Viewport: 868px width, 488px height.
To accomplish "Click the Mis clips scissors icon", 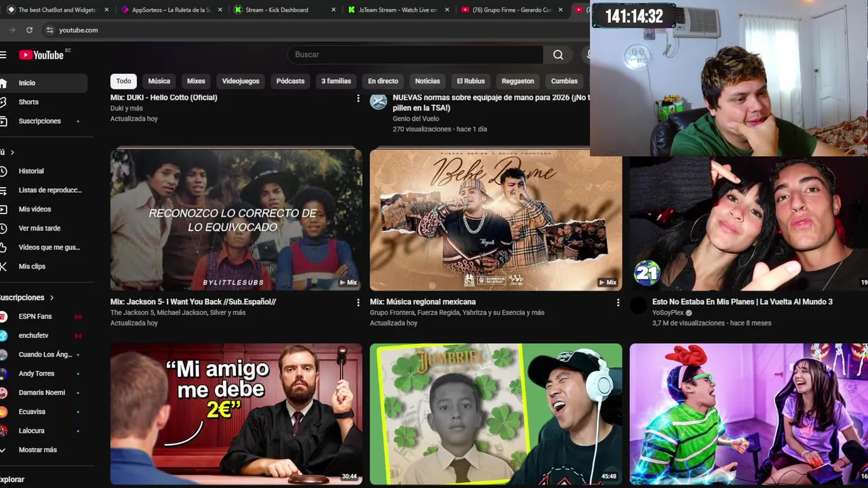I will pyautogui.click(x=3, y=266).
